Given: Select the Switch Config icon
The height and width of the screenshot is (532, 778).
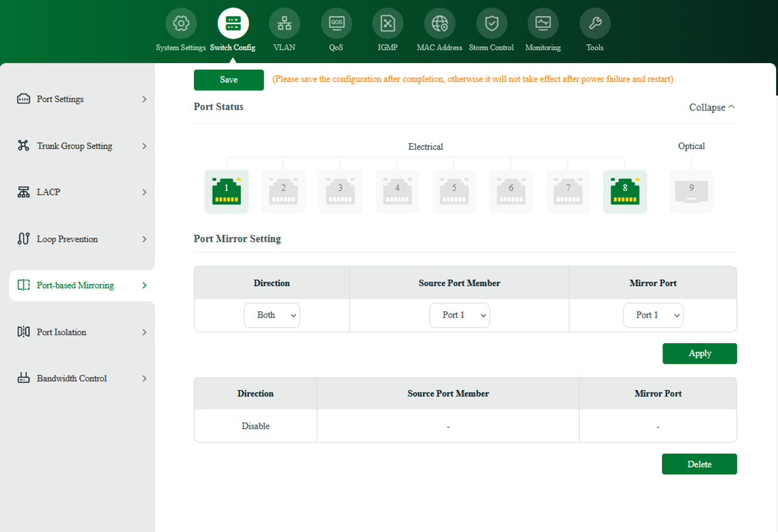Looking at the screenshot, I should (x=233, y=22).
